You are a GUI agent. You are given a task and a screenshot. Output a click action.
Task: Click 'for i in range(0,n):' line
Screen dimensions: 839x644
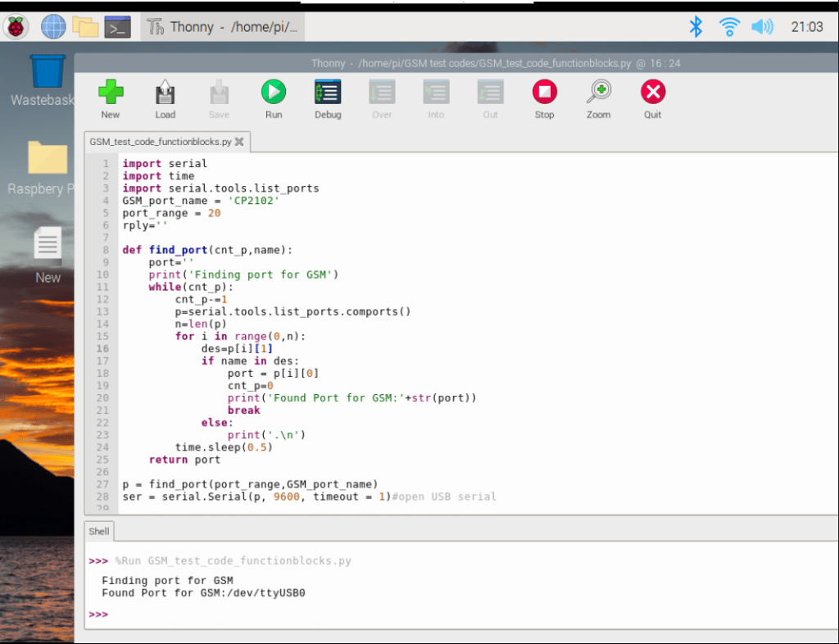click(240, 336)
